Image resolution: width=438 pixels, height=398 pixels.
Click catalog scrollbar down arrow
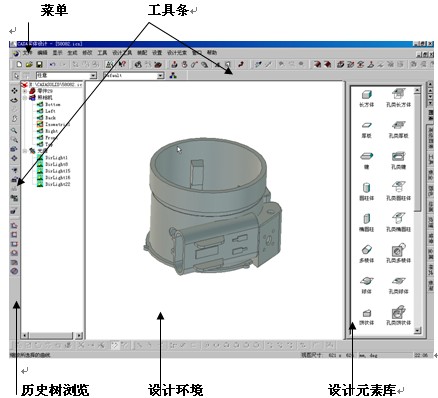point(418,331)
